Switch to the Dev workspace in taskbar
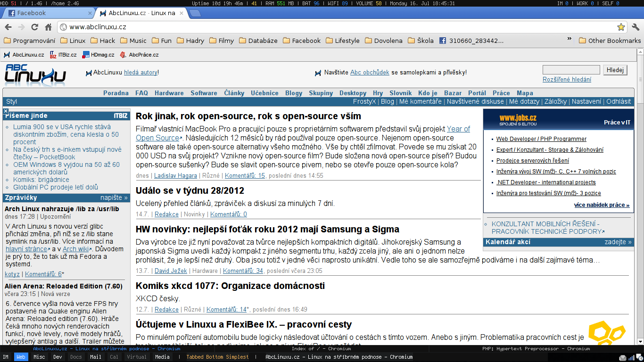 [58, 357]
